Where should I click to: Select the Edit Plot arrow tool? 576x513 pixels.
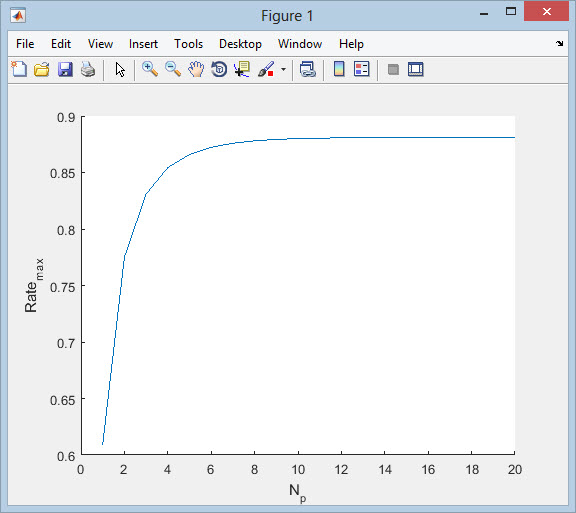[120, 69]
